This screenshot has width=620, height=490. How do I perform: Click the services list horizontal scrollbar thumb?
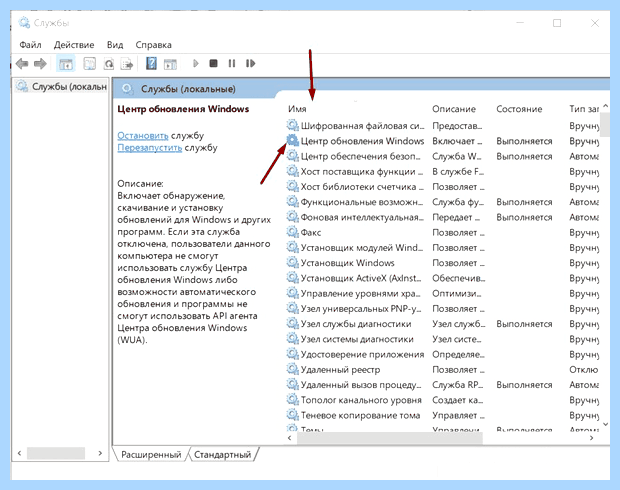pos(389,437)
